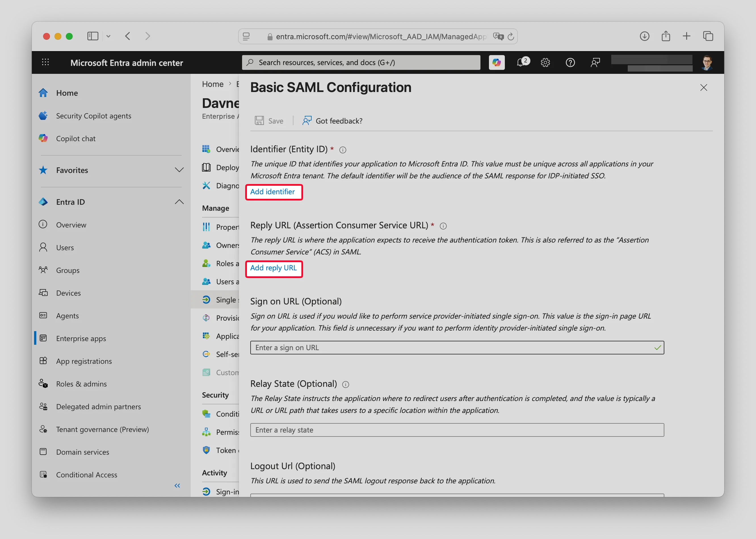This screenshot has width=756, height=539.
Task: Go to App registrations
Action: (x=84, y=361)
